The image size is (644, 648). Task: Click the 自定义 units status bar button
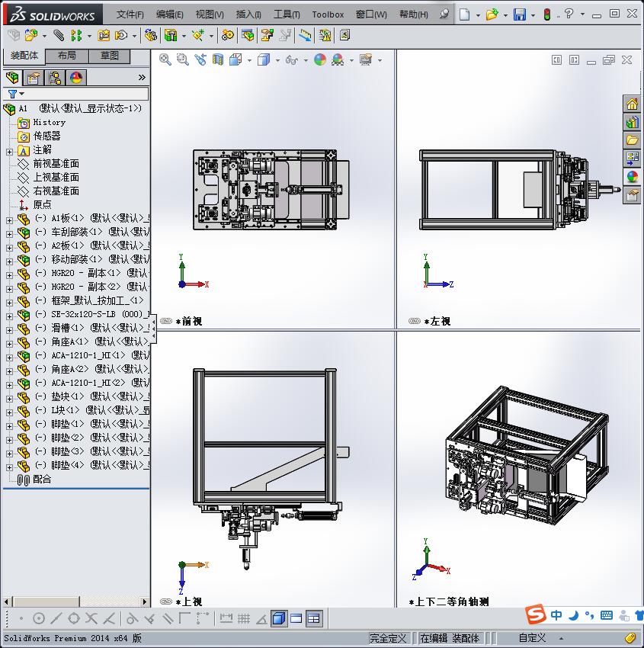coord(532,638)
